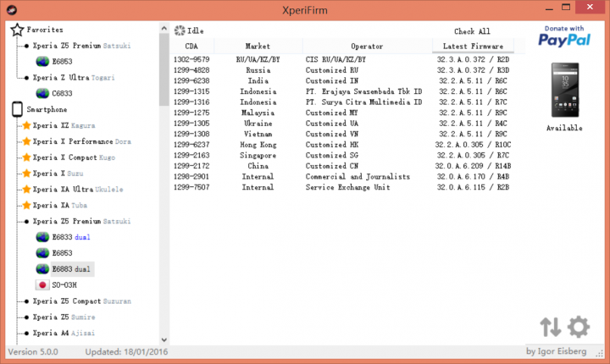Open settings with the gear icon

579,327
